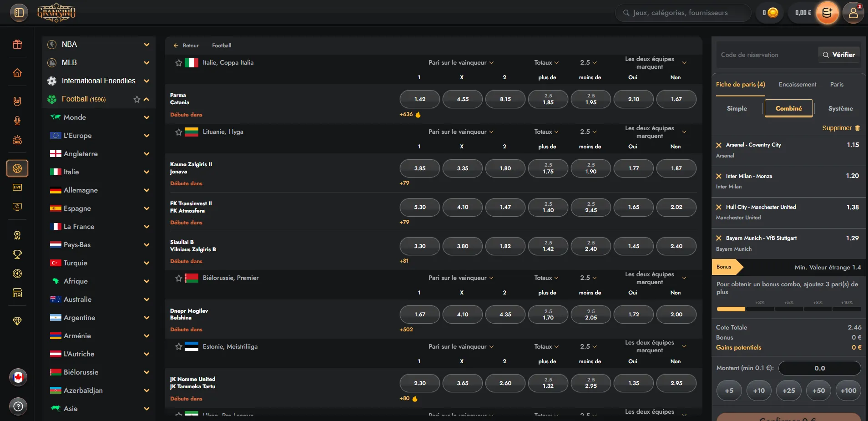Screen dimensions: 868x421
Task: Remove Hull City - Manchester United bet
Action: coord(719,207)
